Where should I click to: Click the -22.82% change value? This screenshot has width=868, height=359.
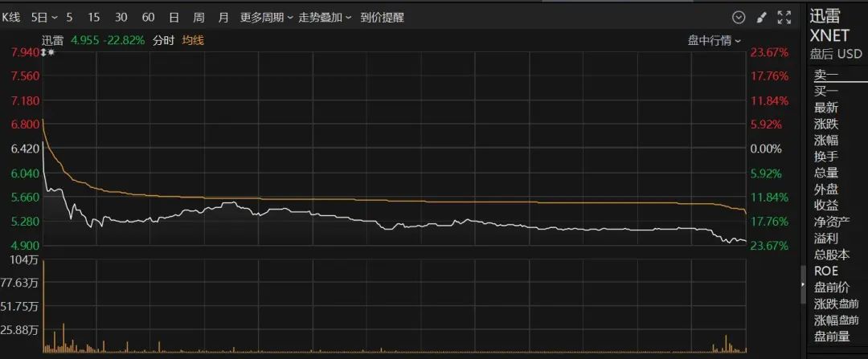click(x=124, y=40)
